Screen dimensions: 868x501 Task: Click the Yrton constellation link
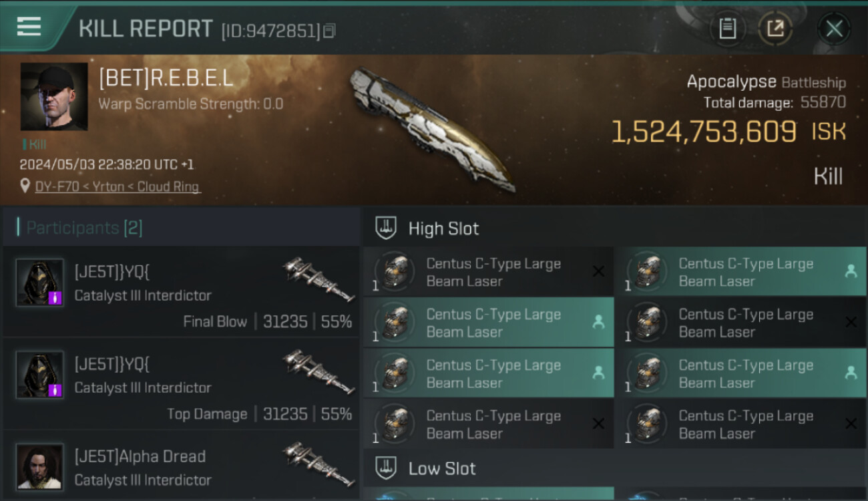(x=107, y=187)
